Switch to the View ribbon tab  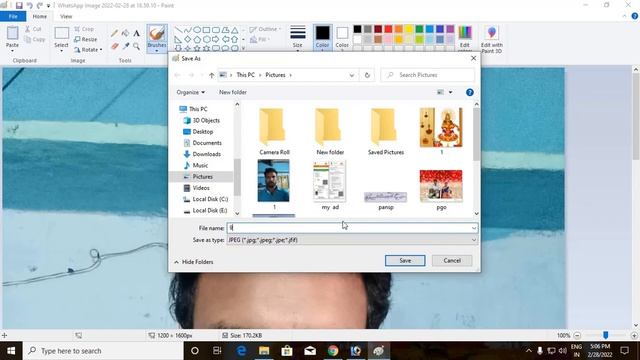coord(66,16)
